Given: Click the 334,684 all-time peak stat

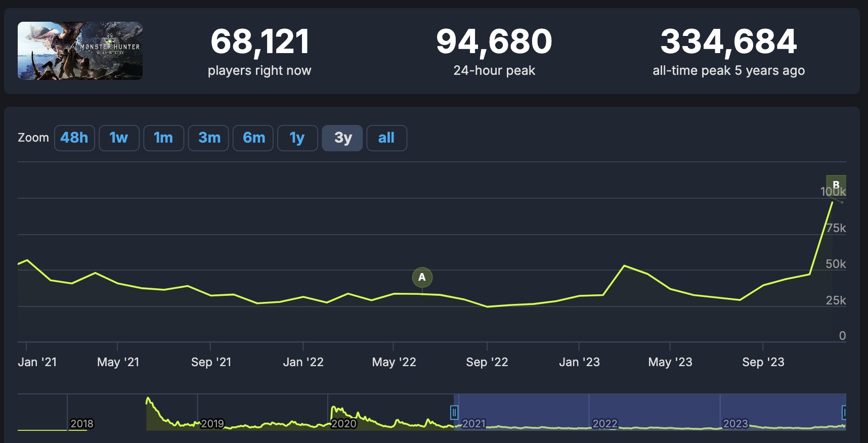Looking at the screenshot, I should click(728, 41).
